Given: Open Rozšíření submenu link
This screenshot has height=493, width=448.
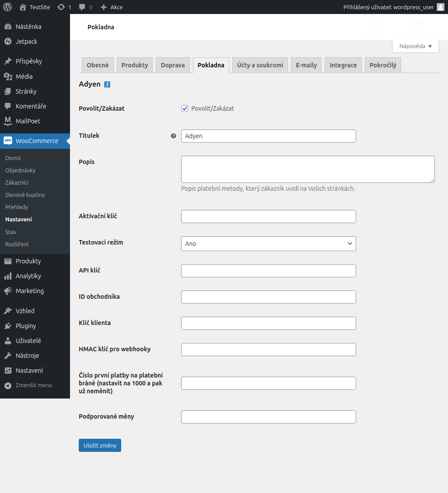Looking at the screenshot, I should point(17,244).
